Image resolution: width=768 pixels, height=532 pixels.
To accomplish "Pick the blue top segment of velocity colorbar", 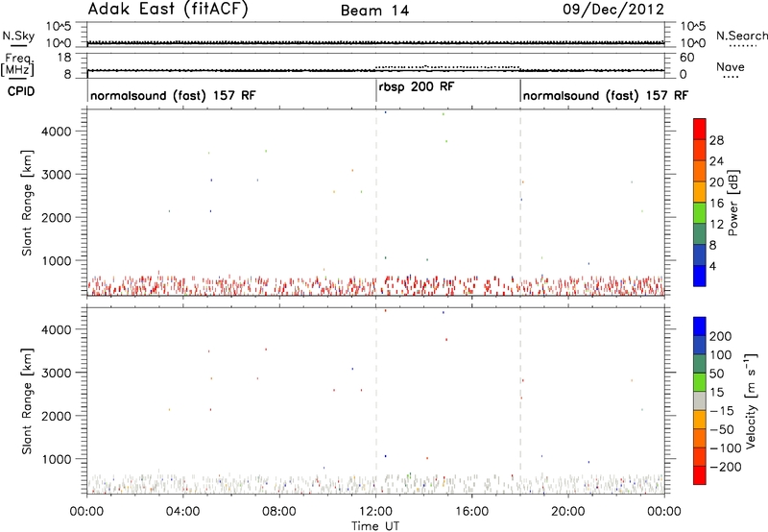I will (x=700, y=326).
